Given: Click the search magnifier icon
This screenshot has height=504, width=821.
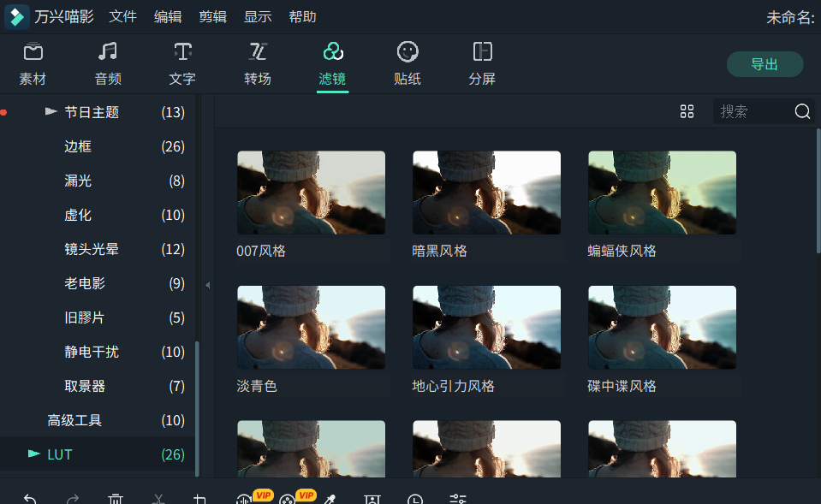Looking at the screenshot, I should 801,111.
